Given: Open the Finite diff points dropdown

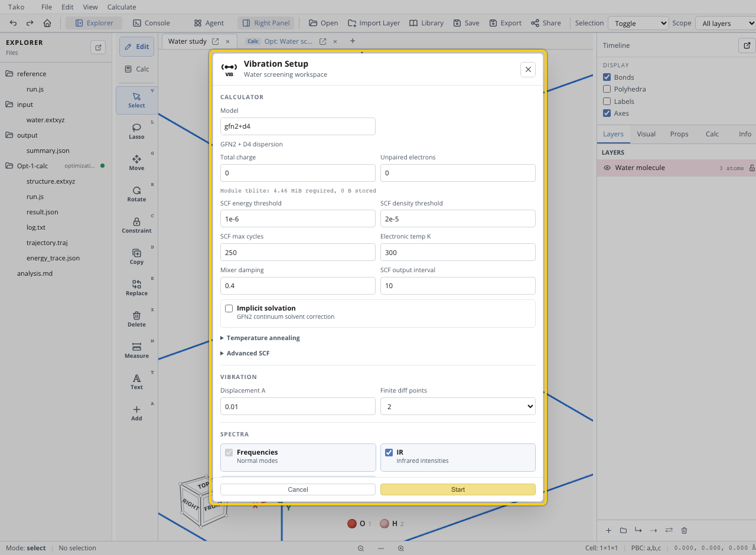Looking at the screenshot, I should click(458, 406).
